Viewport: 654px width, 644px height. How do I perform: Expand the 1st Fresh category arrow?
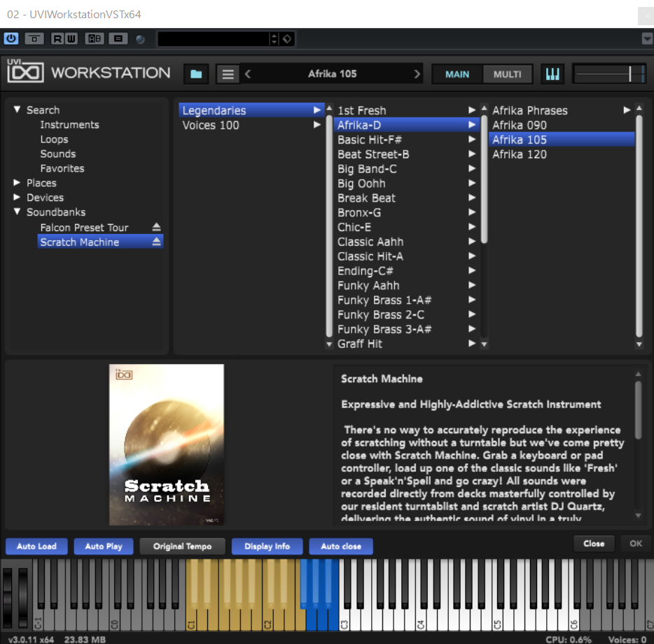472,110
